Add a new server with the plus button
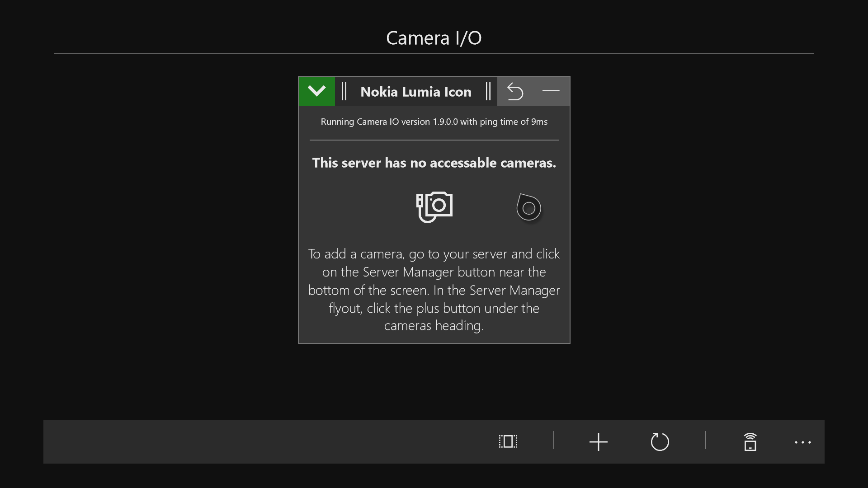868x488 pixels. pyautogui.click(x=598, y=441)
